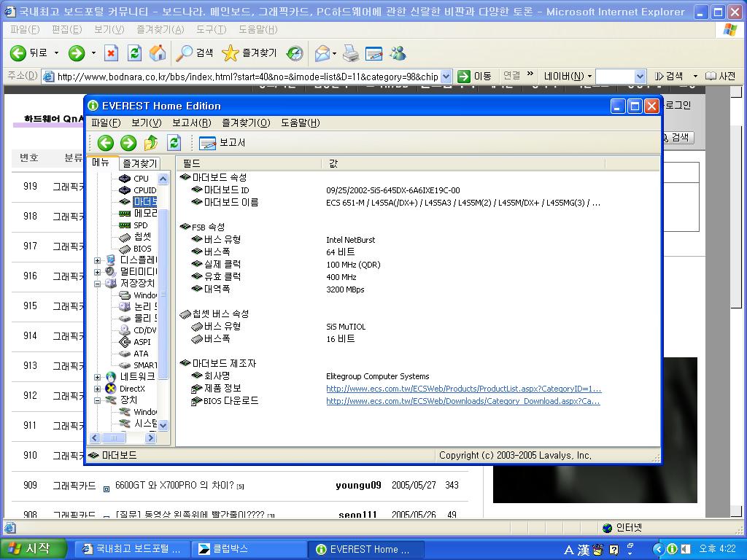Click into the IE address URL field

coord(247,77)
